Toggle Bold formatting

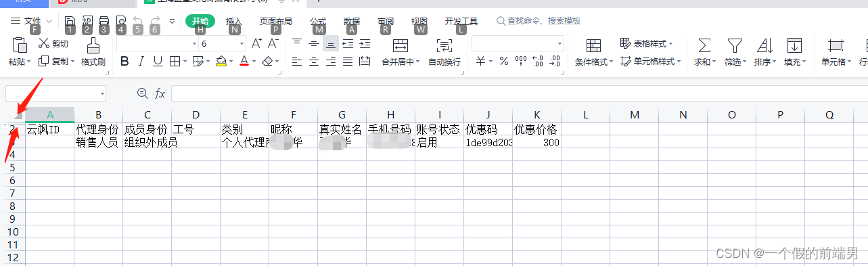(124, 62)
